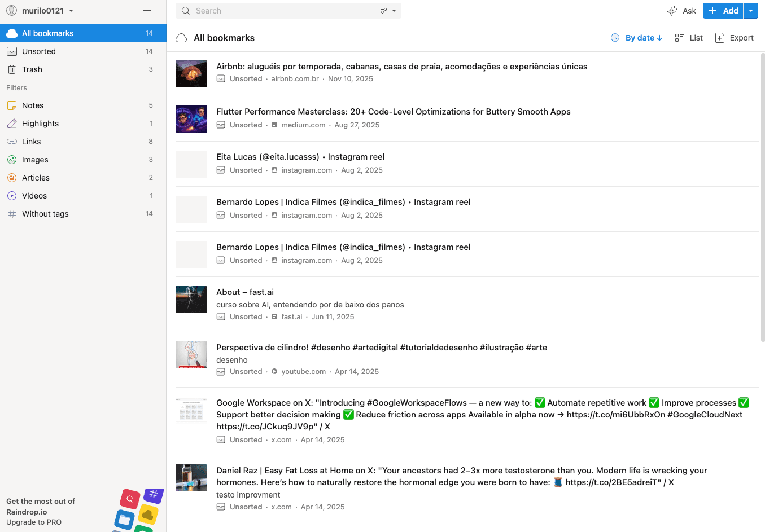Click the Flutter Masterclass thumbnail

[191, 119]
